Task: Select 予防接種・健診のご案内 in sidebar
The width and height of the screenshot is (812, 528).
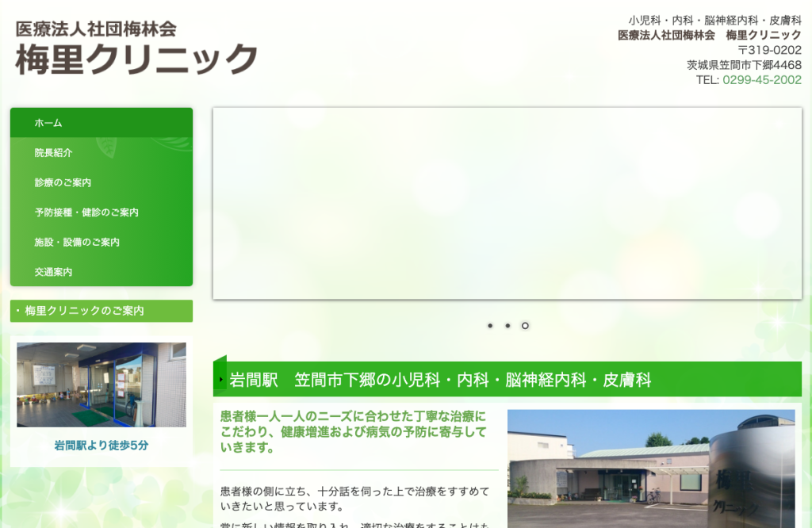Action: pos(101,212)
